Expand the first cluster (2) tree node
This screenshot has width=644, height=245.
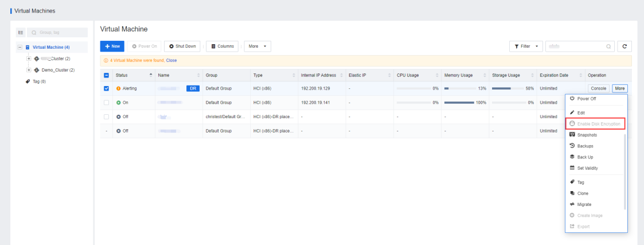click(x=29, y=59)
